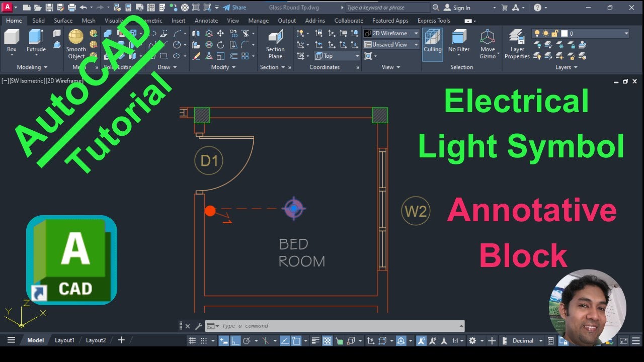Select the Smooth Object mesh tool

coord(76,44)
